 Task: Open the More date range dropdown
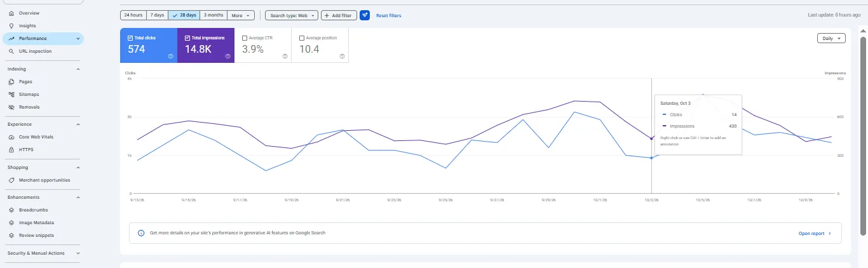(x=241, y=15)
